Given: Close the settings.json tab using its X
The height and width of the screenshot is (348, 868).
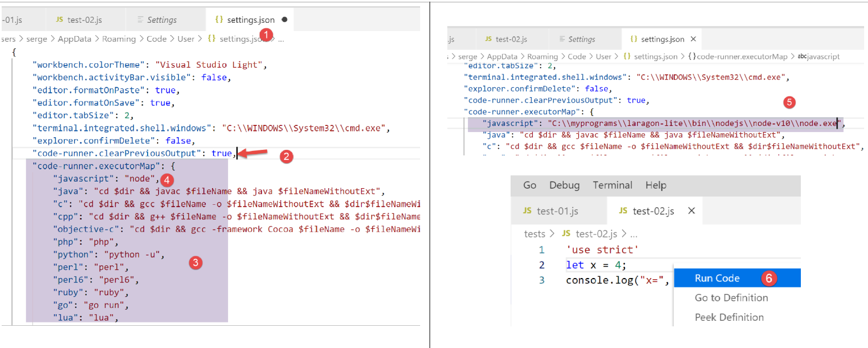Looking at the screenshot, I should point(693,39).
